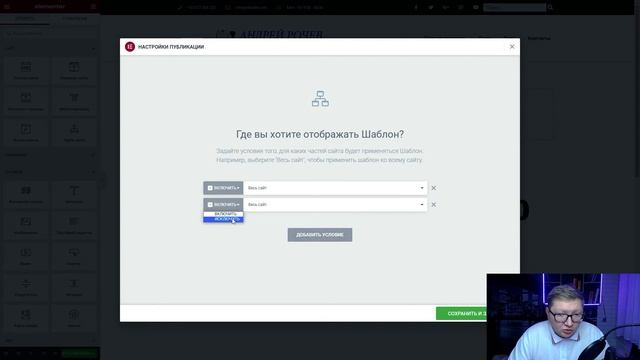Viewport: 640px width, 360px height.
Task: Click the "Добавить условие" button
Action: point(320,235)
